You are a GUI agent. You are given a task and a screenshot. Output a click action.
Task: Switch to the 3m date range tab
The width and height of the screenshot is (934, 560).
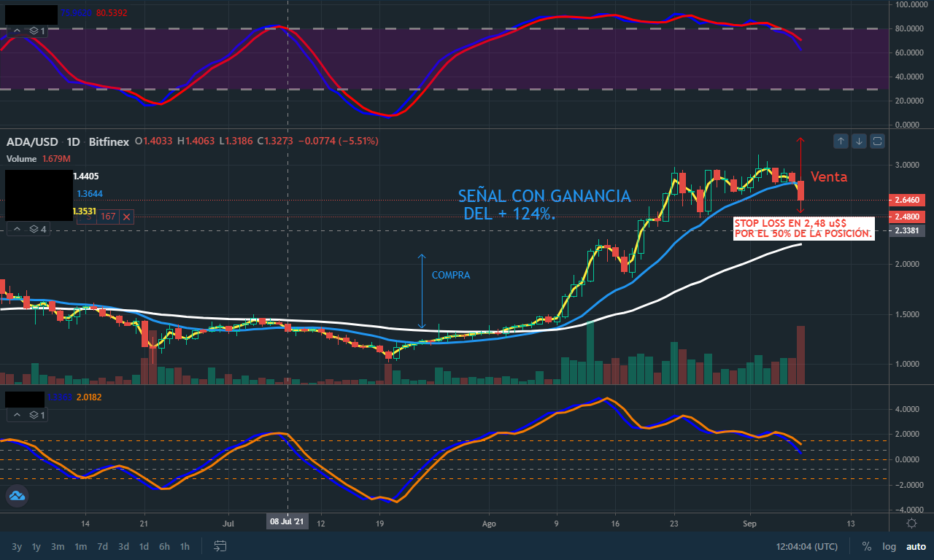tap(57, 546)
